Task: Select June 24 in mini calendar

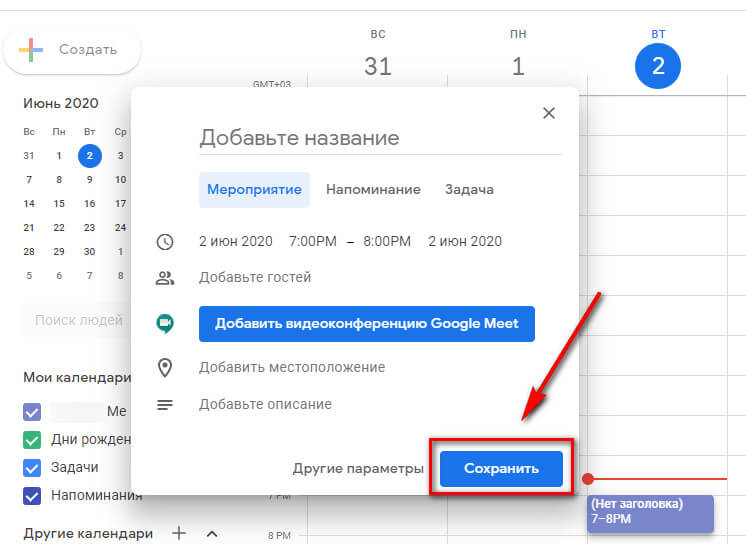Action: click(120, 227)
